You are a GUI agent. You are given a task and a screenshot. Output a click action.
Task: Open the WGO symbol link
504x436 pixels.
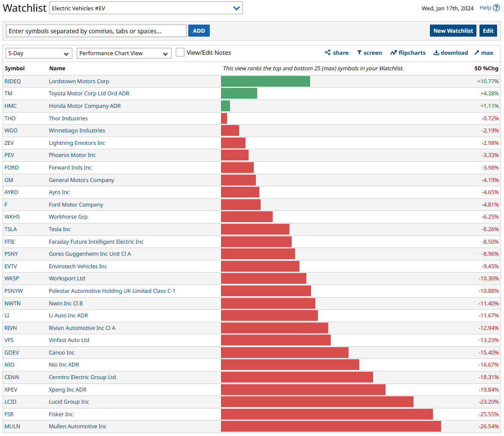coord(11,131)
